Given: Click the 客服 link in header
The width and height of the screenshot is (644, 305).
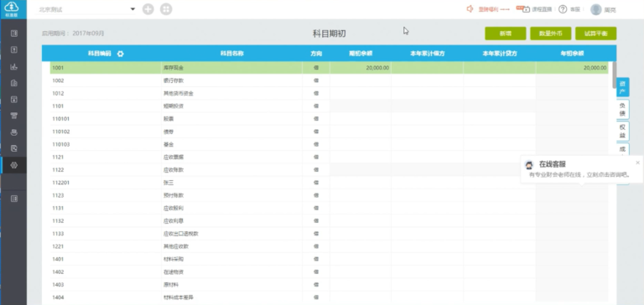Looking at the screenshot, I should coord(574,9).
